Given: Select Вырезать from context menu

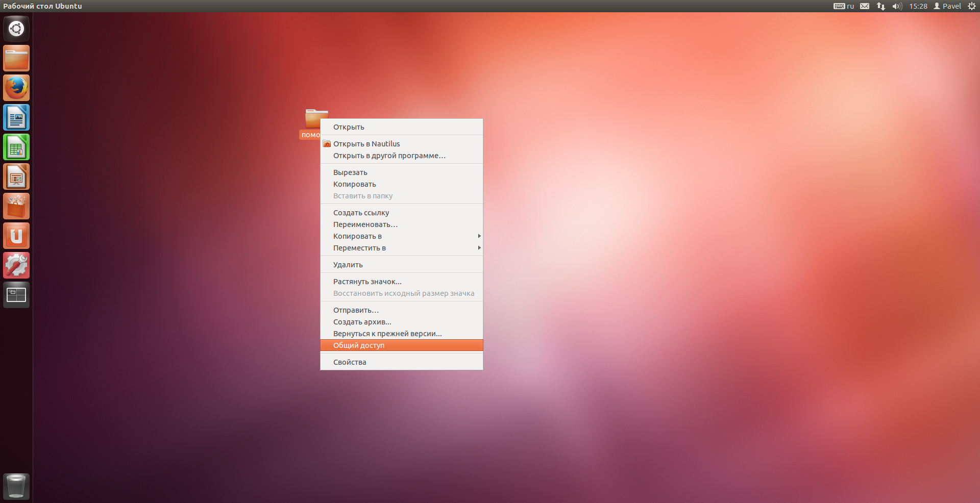Looking at the screenshot, I should (x=402, y=172).
